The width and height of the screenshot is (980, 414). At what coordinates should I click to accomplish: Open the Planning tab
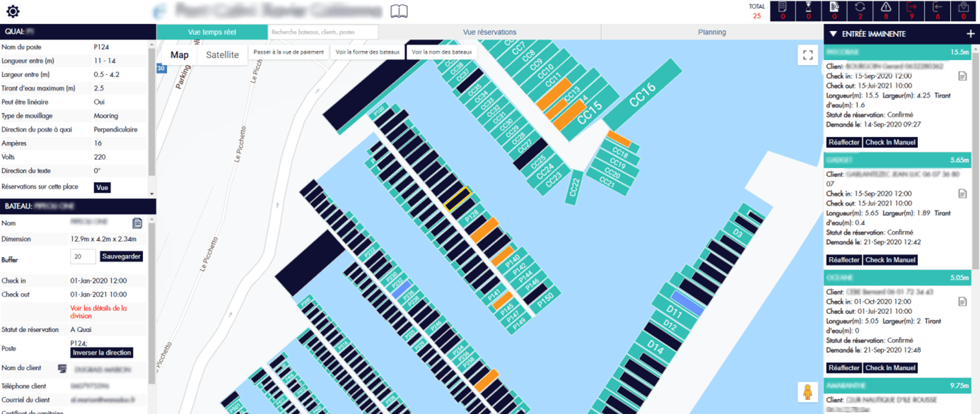pos(711,32)
